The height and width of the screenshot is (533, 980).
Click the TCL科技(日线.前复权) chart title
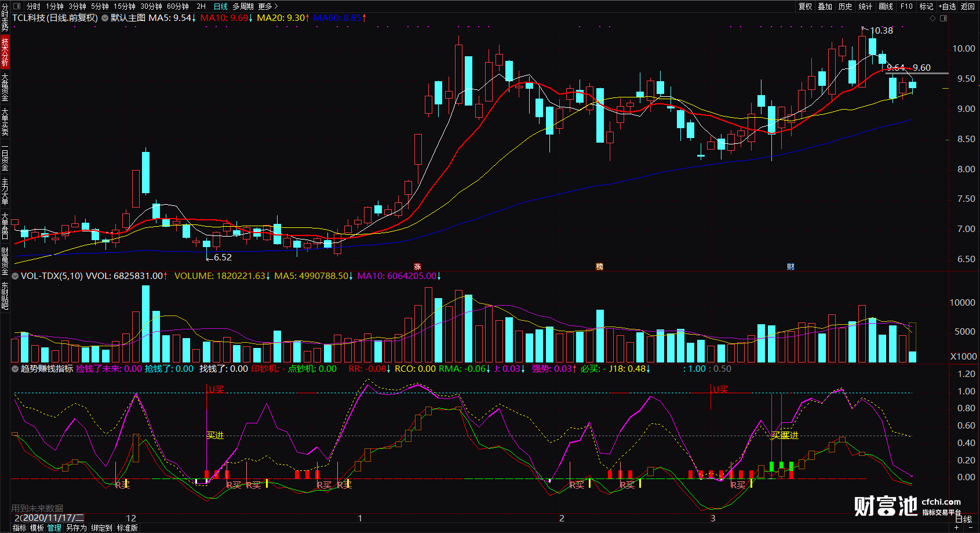[55, 18]
